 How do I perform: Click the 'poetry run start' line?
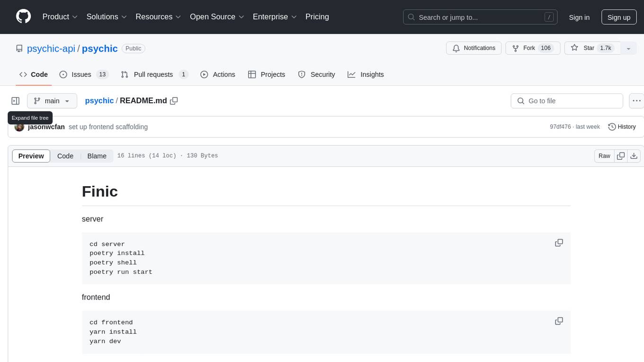tap(121, 272)
